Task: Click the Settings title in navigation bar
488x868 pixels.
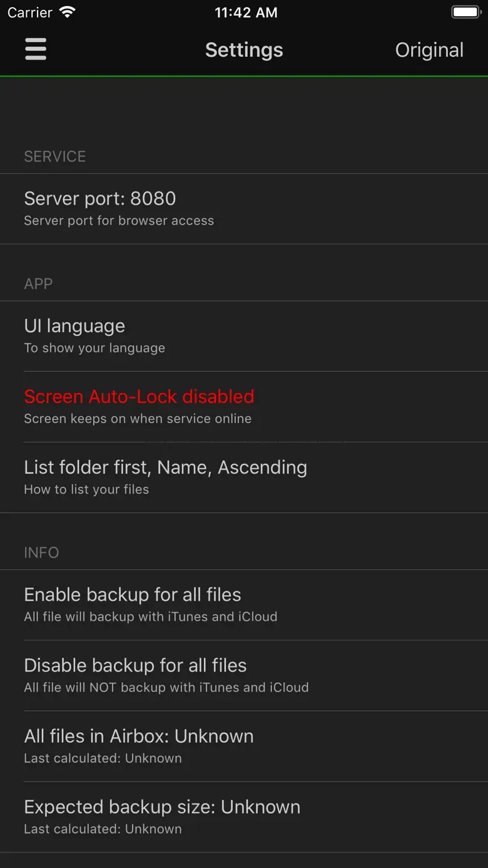Action: click(244, 50)
